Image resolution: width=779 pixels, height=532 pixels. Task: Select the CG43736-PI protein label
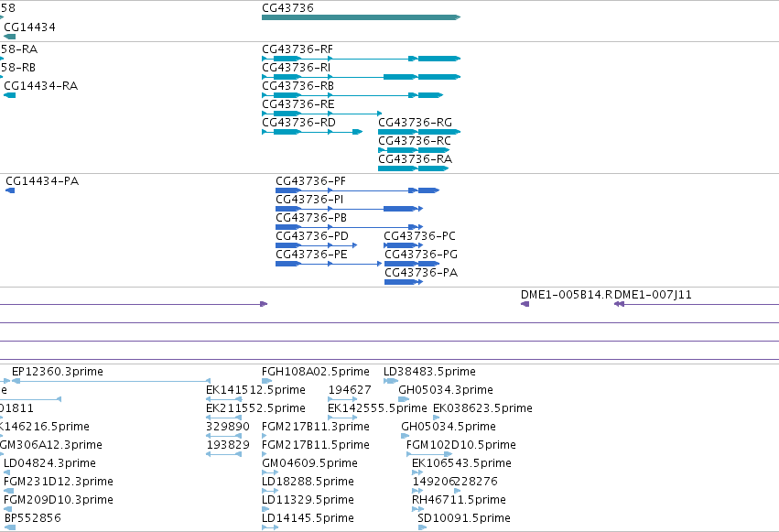pos(309,200)
